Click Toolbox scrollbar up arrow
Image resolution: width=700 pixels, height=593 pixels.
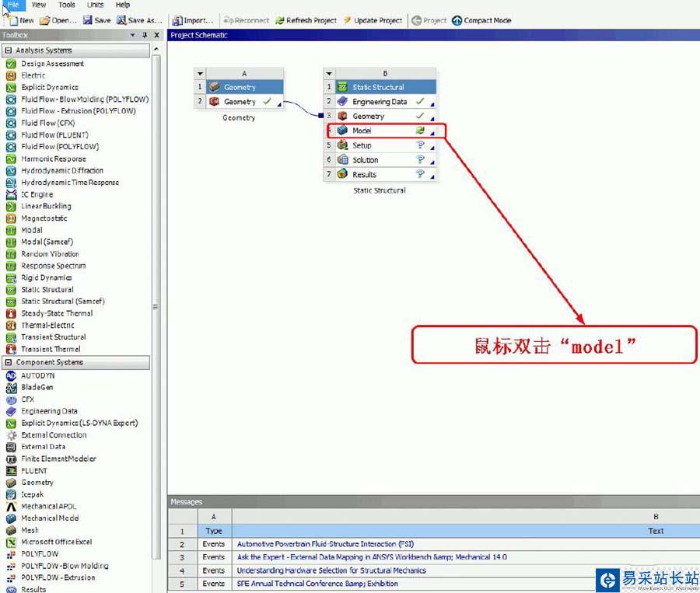tap(156, 49)
